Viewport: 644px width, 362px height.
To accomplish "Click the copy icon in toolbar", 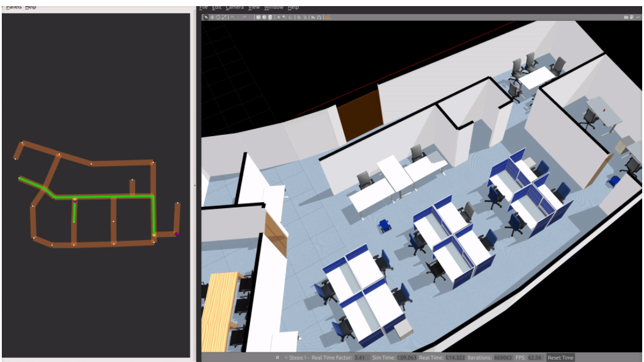I will [299, 17].
